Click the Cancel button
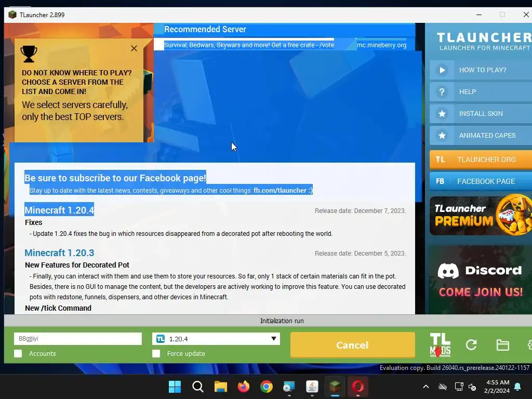This screenshot has height=399, width=532. (x=353, y=345)
